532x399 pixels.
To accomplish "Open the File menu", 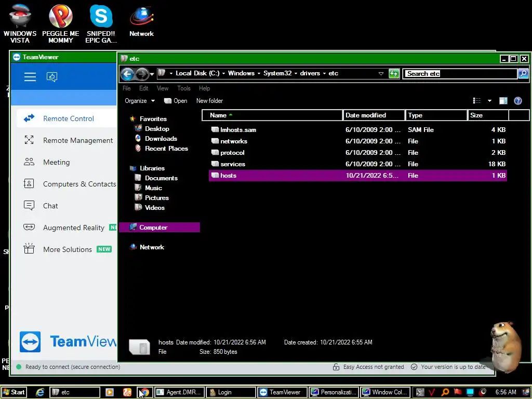I will click(x=127, y=88).
